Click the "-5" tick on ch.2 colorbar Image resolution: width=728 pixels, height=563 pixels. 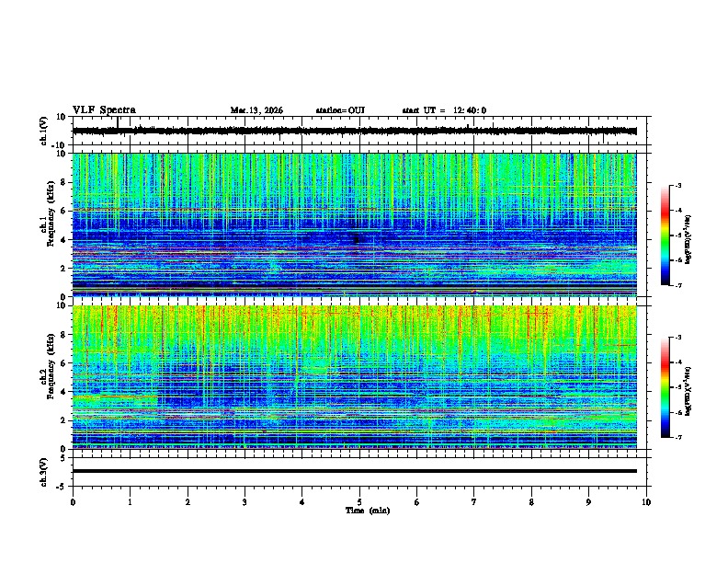(x=677, y=387)
